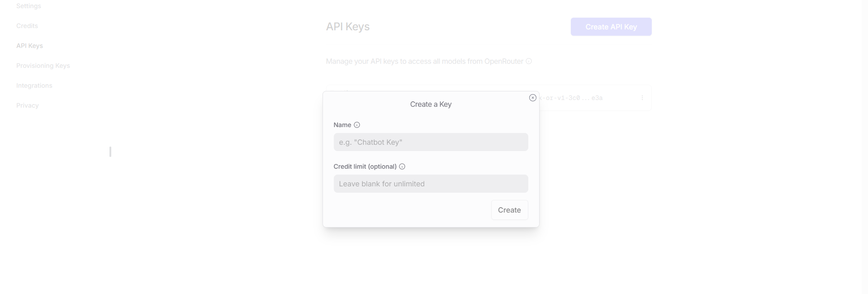Click info icon after OpenRouter description

click(x=529, y=61)
